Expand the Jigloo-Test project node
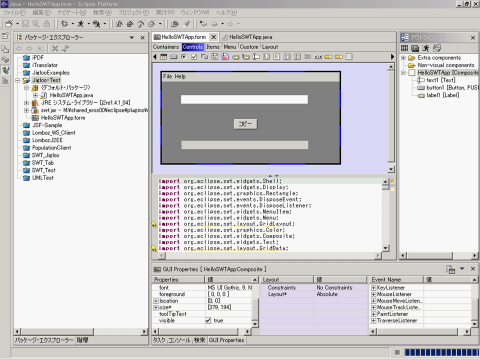The image size is (480, 360). (x=18, y=80)
